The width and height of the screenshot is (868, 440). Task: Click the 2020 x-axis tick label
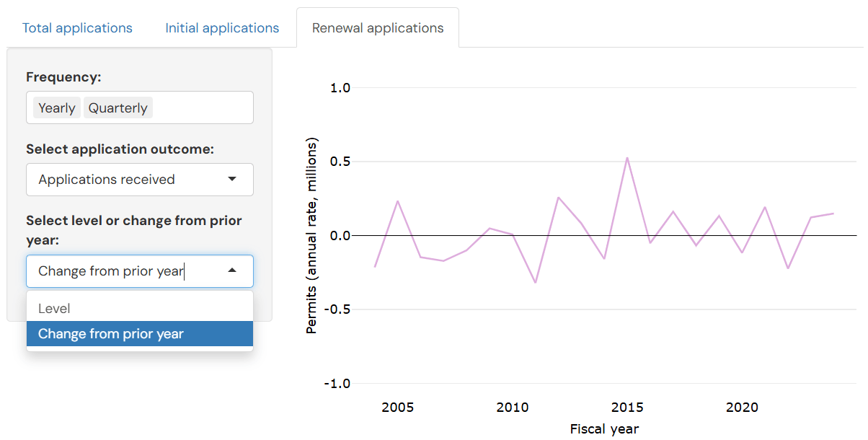742,408
